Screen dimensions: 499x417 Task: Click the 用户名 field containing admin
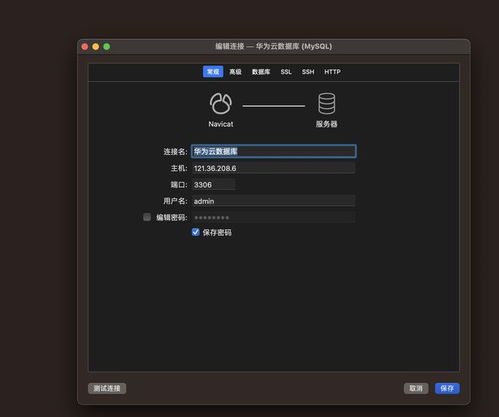click(274, 201)
